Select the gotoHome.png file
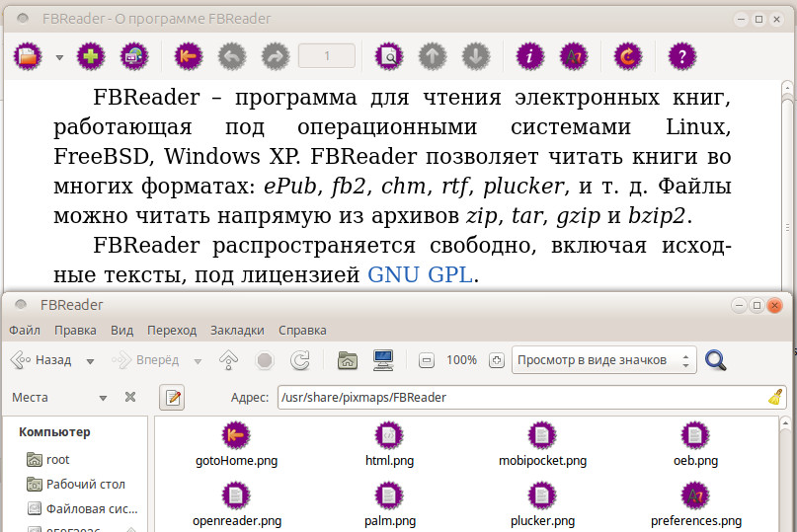Image resolution: width=797 pixels, height=532 pixels. click(236, 444)
